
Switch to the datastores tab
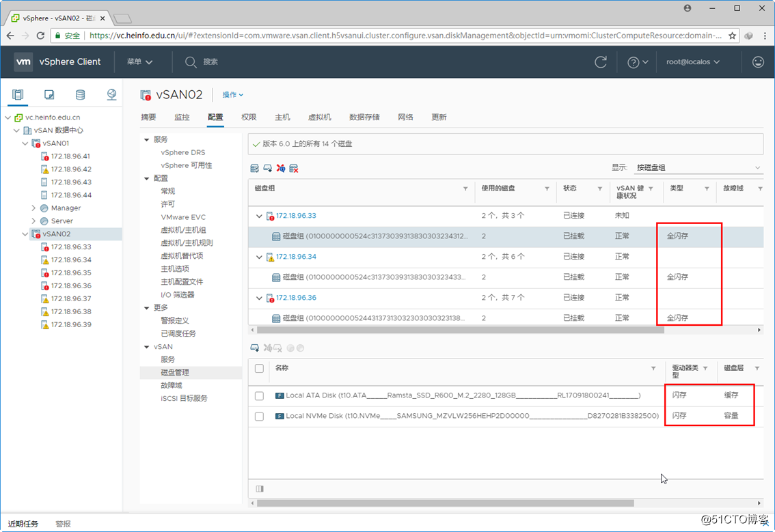(364, 117)
